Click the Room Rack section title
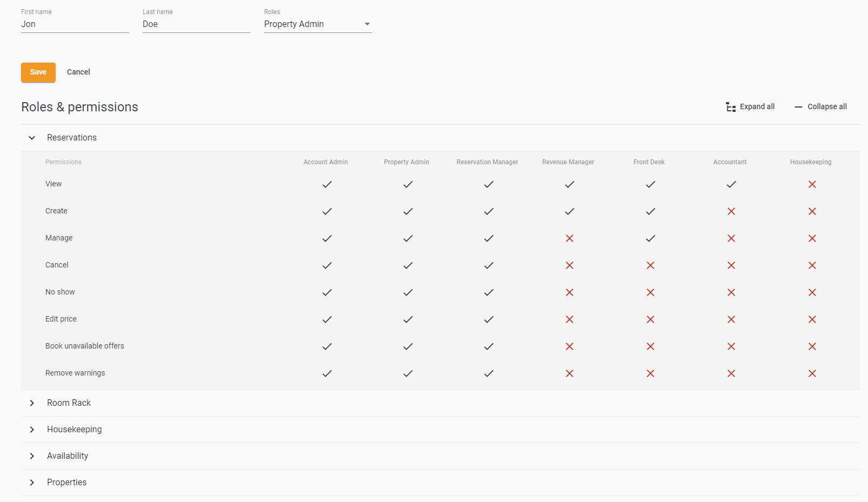 [x=69, y=403]
